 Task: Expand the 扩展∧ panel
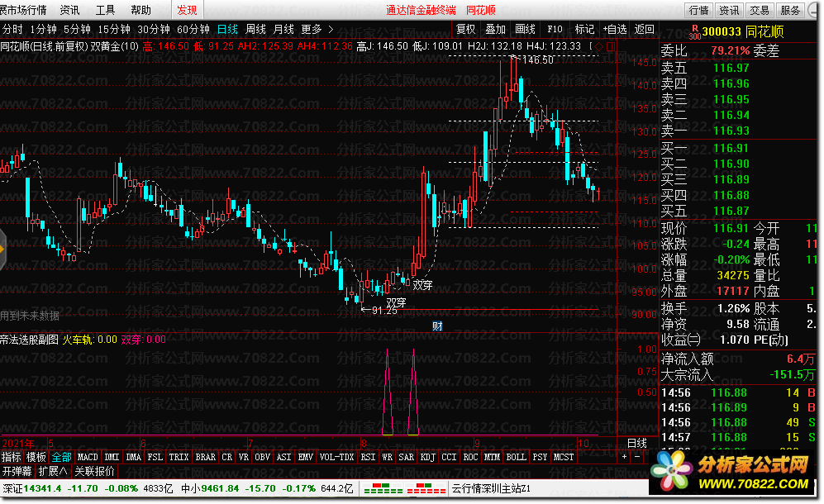(53, 471)
